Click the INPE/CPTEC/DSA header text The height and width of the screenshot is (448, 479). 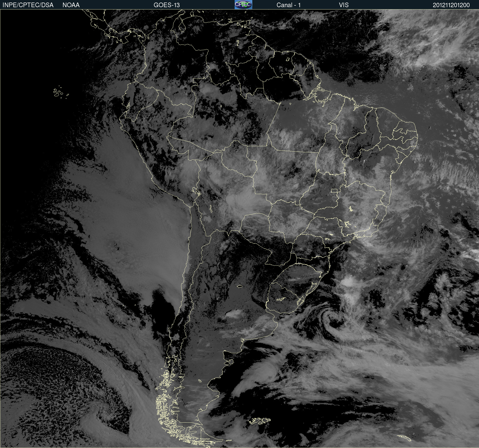coord(28,5)
